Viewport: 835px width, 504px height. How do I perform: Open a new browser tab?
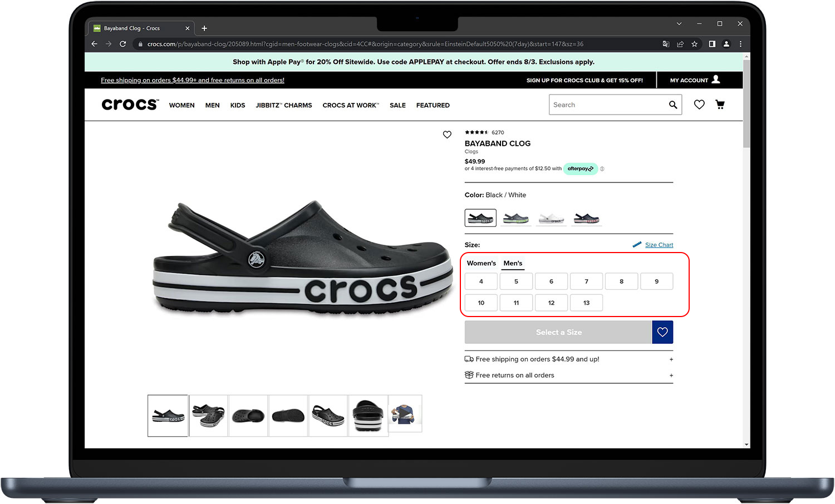pos(204,28)
